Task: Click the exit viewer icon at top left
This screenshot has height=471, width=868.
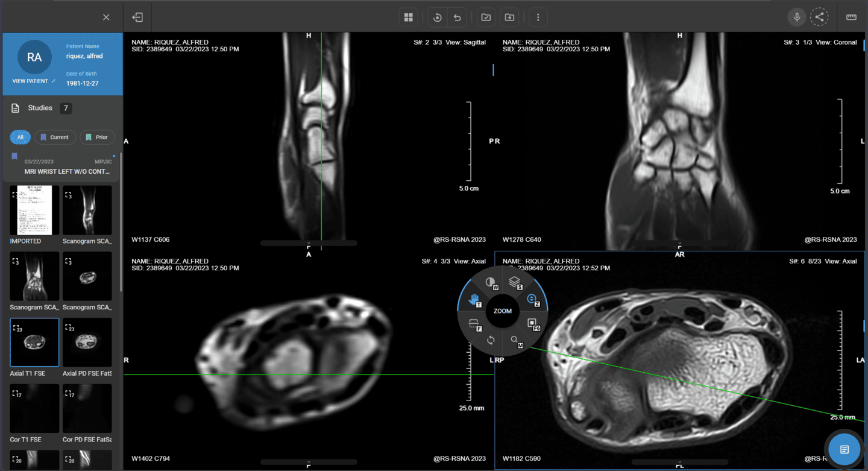Action: pyautogui.click(x=137, y=17)
